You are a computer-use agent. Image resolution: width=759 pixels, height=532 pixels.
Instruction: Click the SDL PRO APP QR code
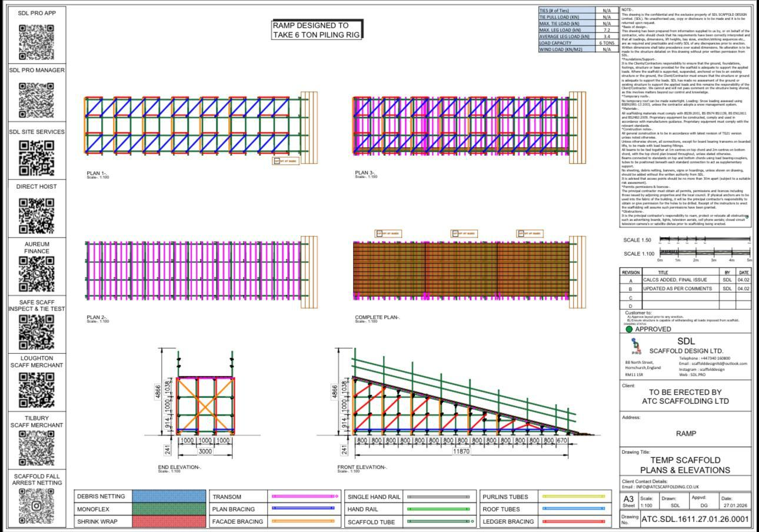coord(36,42)
